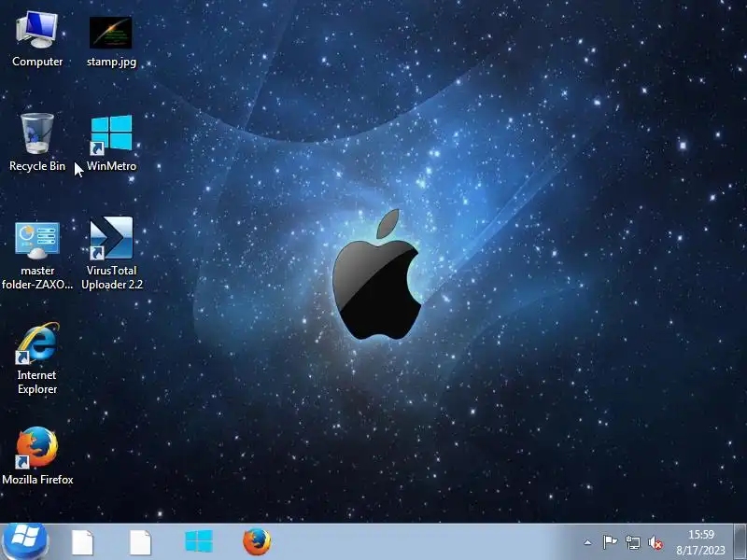The height and width of the screenshot is (560, 747).
Task: Click the 'Mozilla Firefox' label text
Action: click(37, 480)
